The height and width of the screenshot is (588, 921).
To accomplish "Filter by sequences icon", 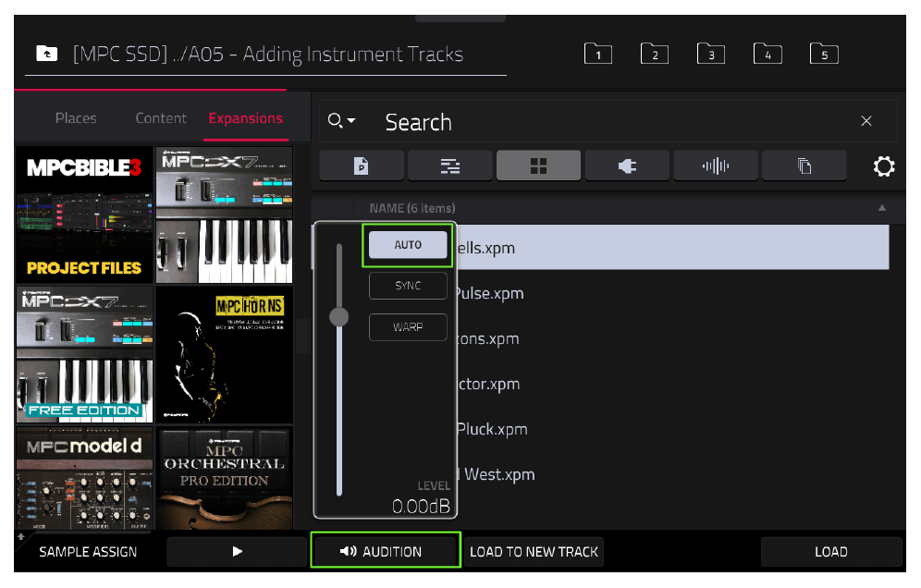I will click(x=450, y=166).
